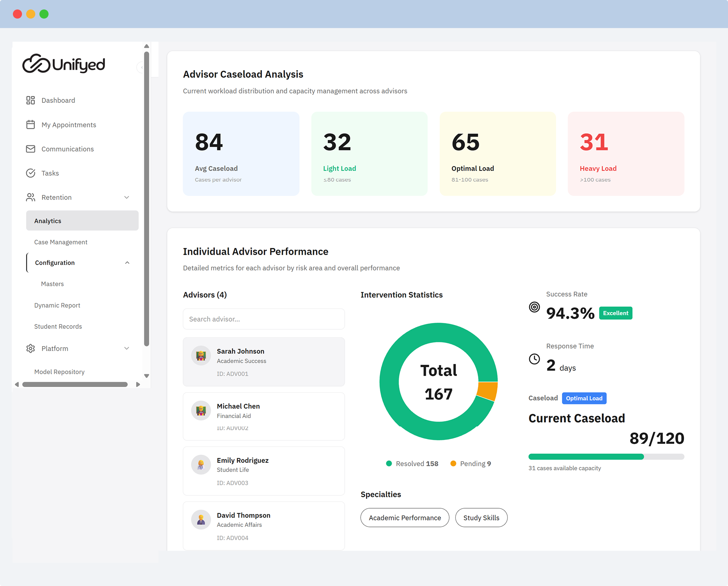Click Emily Rodriguez's avatar

(x=201, y=465)
